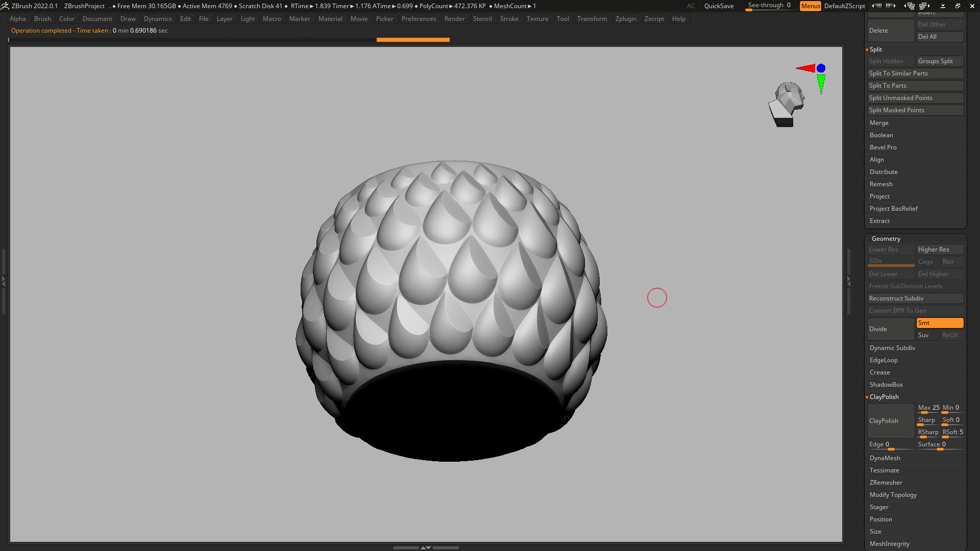The height and width of the screenshot is (551, 980).
Task: Collapse the Geometry palette header
Action: click(886, 239)
